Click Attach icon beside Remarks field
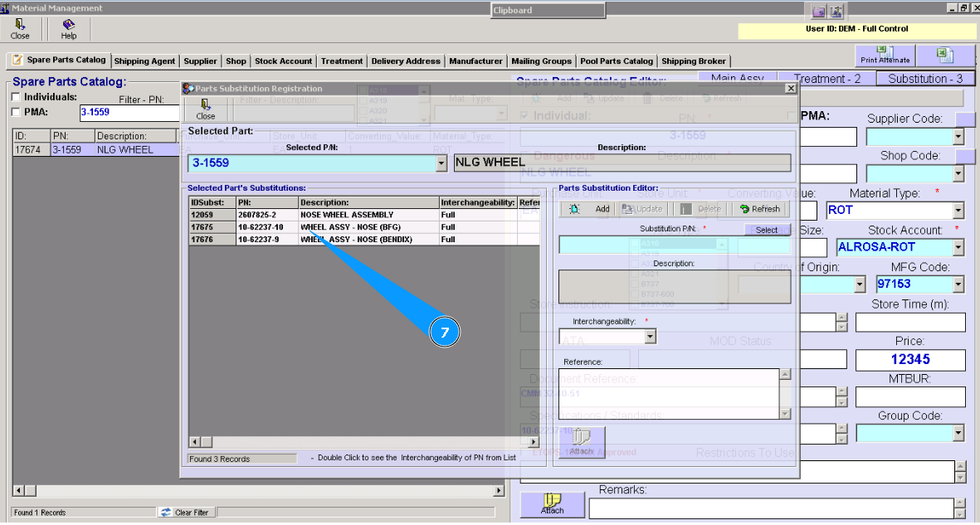Screen dimensions: 980x525 (552, 503)
